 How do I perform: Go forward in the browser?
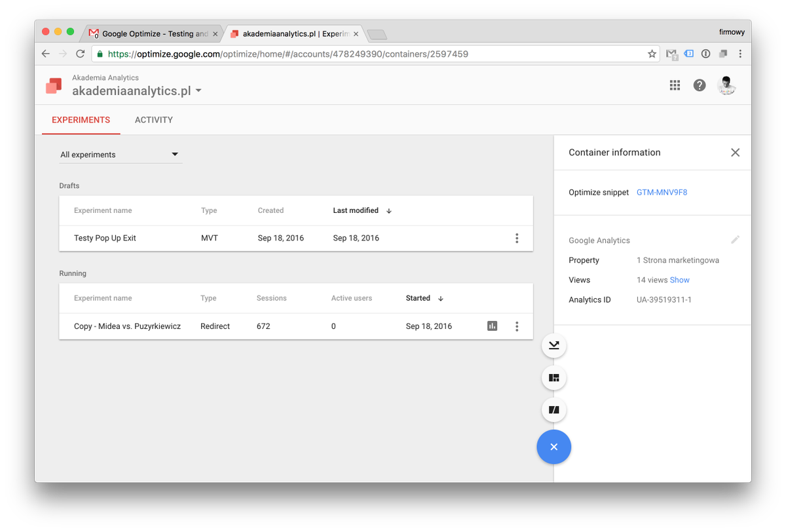[63, 54]
